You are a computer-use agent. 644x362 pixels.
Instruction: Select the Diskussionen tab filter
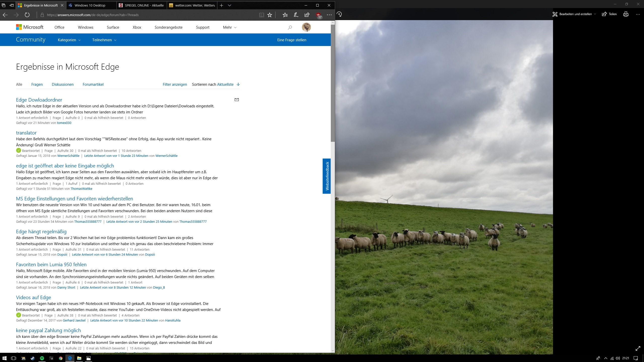point(62,84)
